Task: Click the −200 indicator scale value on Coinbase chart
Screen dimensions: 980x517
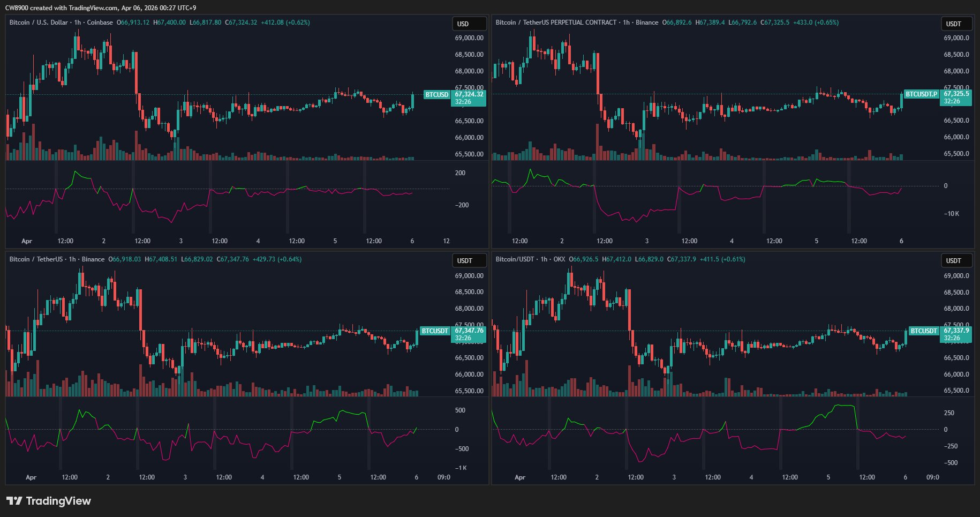Action: click(461, 205)
